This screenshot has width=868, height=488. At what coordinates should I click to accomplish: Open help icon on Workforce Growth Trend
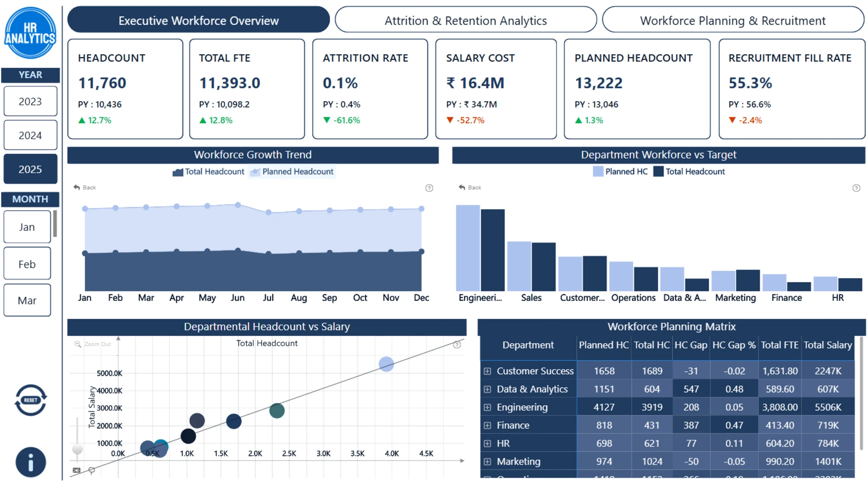pyautogui.click(x=429, y=188)
